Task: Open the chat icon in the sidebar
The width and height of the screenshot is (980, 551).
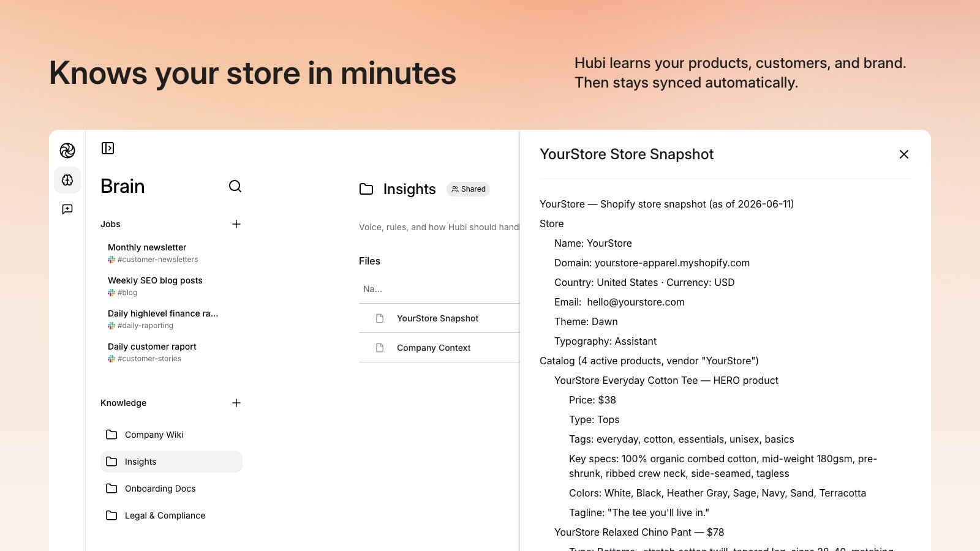Action: (67, 209)
